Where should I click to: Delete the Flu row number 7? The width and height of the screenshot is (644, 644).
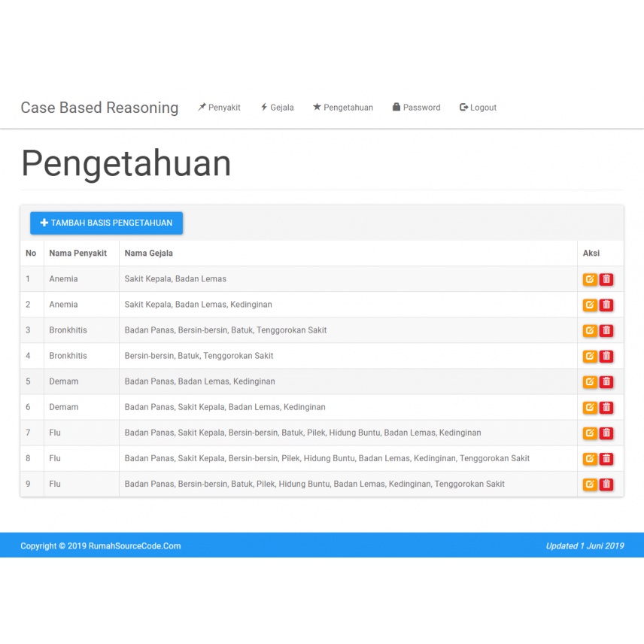(606, 433)
